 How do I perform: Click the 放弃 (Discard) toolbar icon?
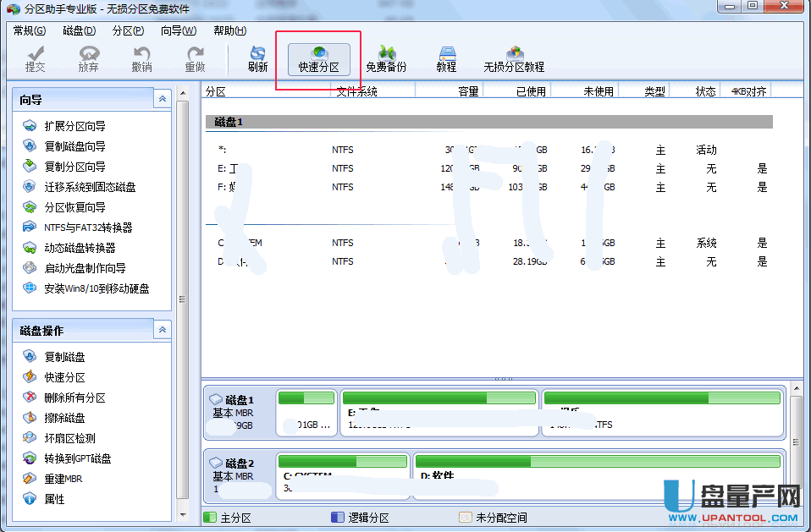(x=88, y=59)
